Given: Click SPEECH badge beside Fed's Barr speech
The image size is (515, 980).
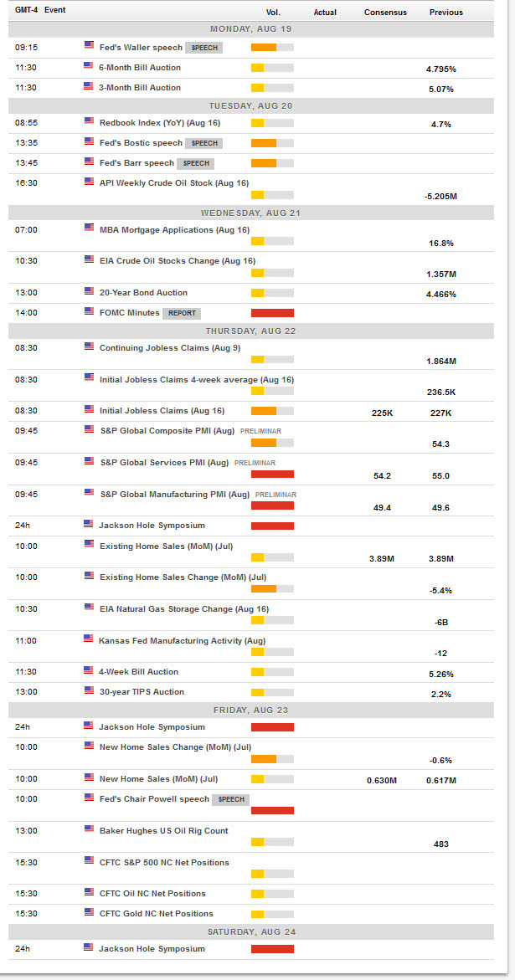Looking at the screenshot, I should pos(196,164).
